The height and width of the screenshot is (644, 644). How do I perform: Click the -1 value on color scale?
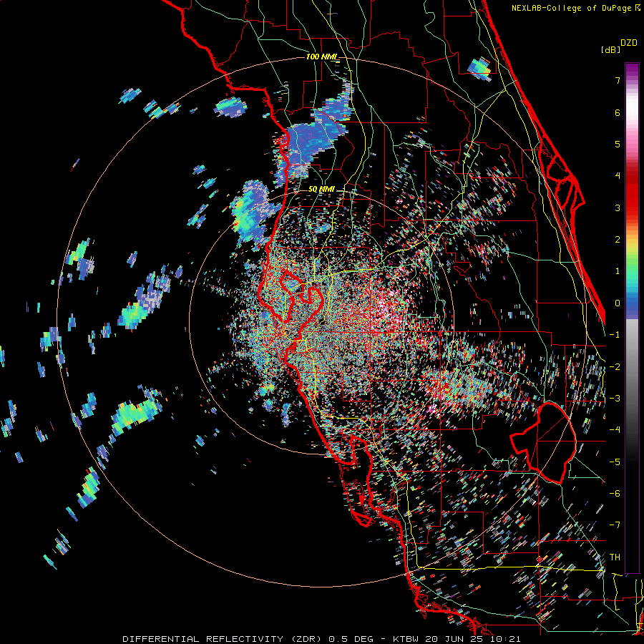pos(615,335)
